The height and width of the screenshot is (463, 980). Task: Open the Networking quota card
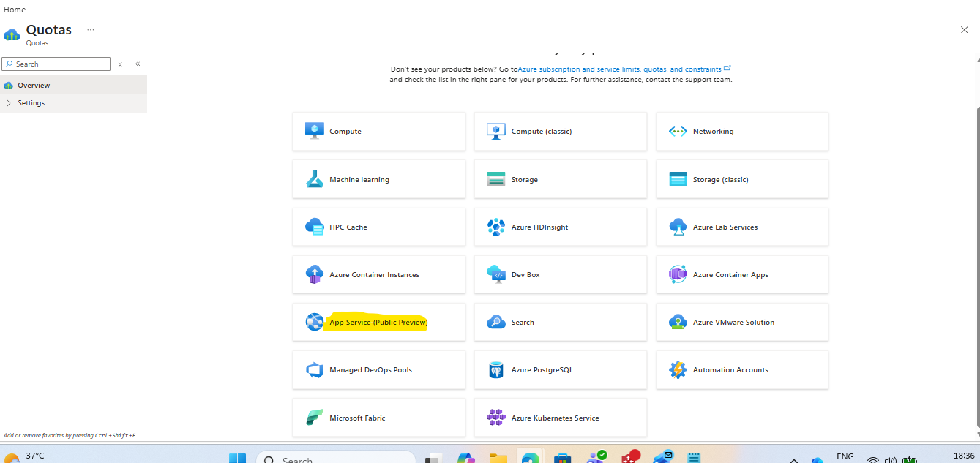742,132
